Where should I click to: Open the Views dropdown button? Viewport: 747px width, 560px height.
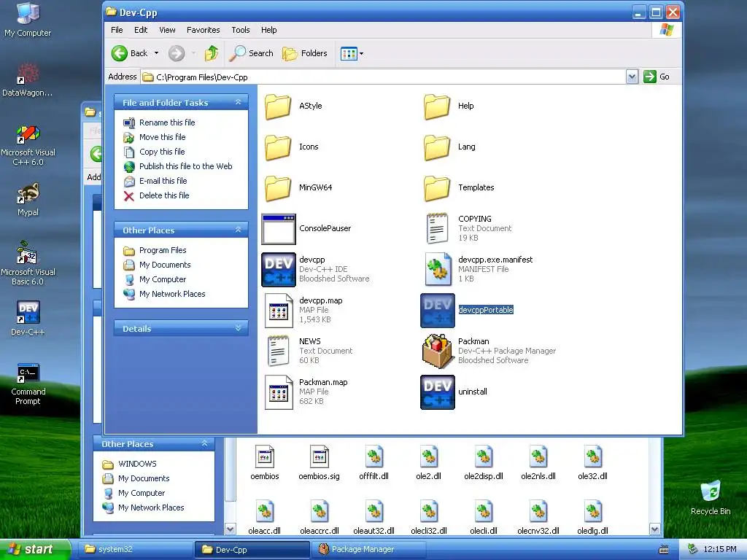(352, 53)
